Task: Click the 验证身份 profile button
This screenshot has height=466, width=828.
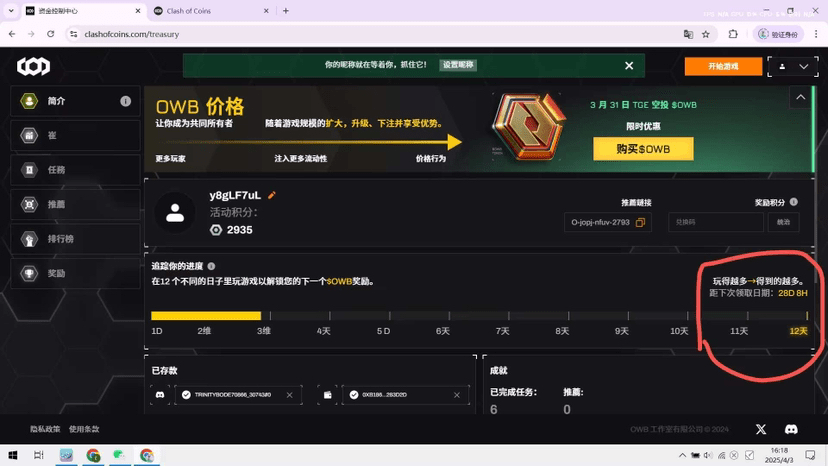Action: [778, 34]
